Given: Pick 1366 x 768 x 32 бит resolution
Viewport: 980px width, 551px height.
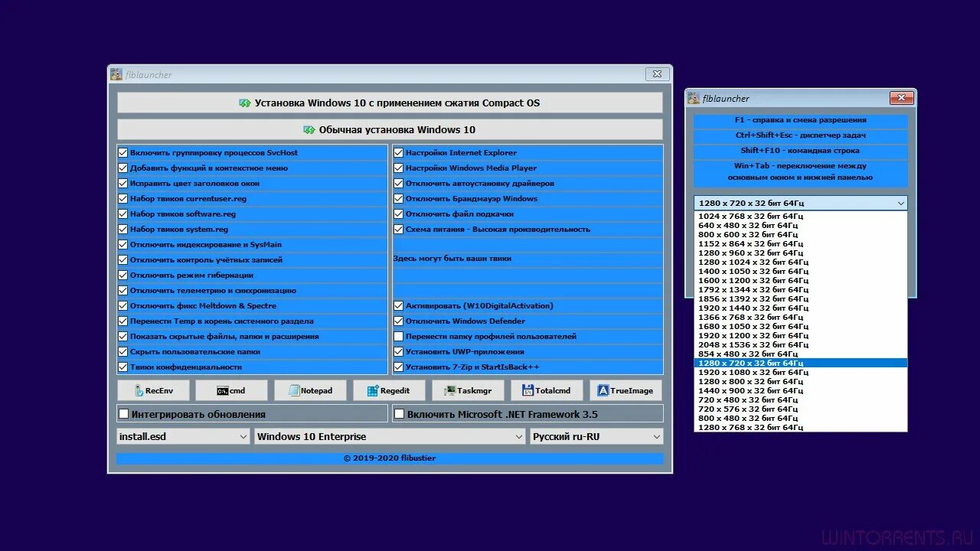Looking at the screenshot, I should coord(801,317).
